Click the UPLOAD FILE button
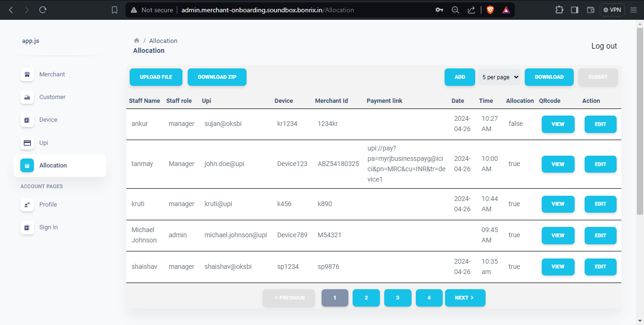This screenshot has height=325, width=644. click(x=156, y=77)
